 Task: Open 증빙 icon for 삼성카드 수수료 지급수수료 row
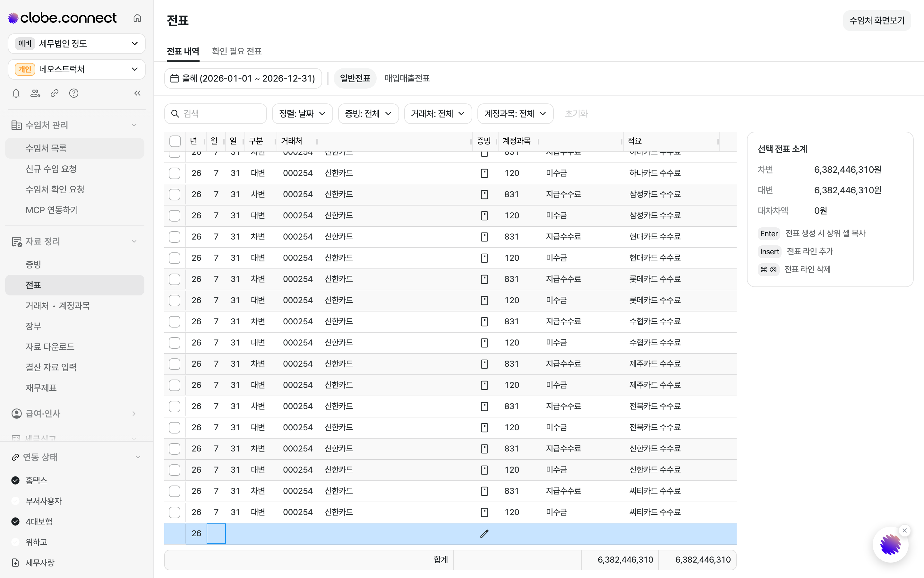click(x=484, y=195)
